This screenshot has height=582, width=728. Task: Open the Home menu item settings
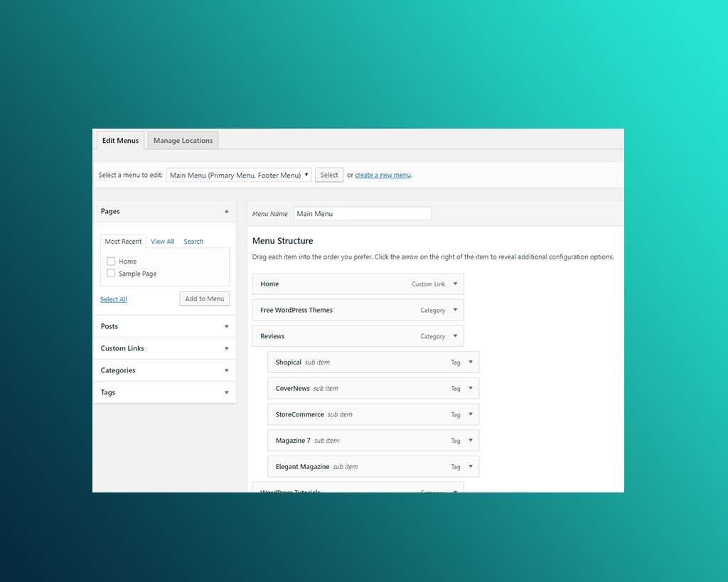456,284
